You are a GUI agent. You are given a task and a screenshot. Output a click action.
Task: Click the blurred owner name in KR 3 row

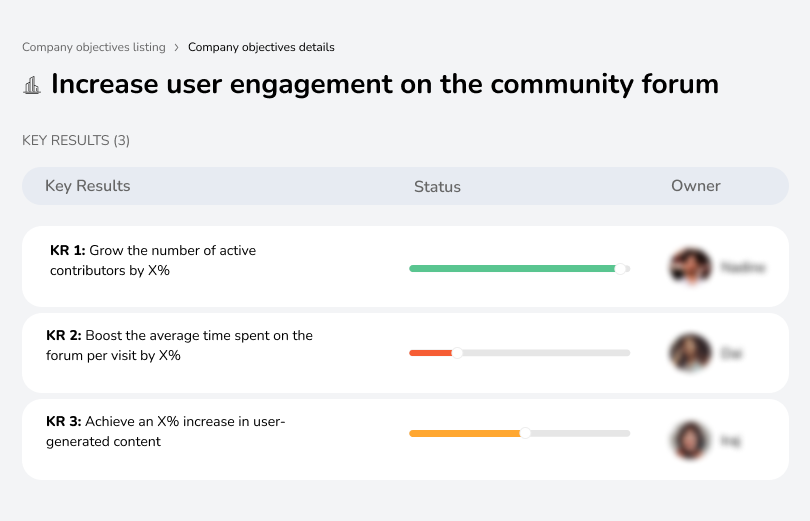tap(730, 440)
